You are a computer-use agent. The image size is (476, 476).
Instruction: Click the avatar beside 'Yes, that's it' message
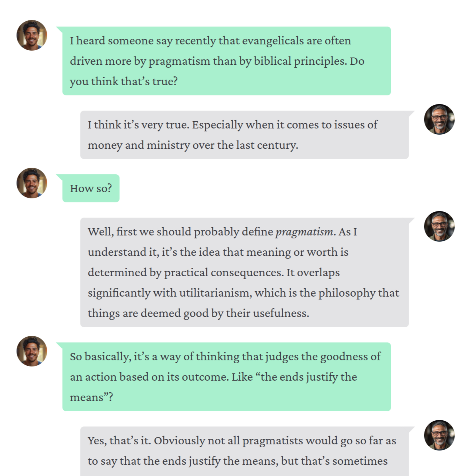(439, 435)
